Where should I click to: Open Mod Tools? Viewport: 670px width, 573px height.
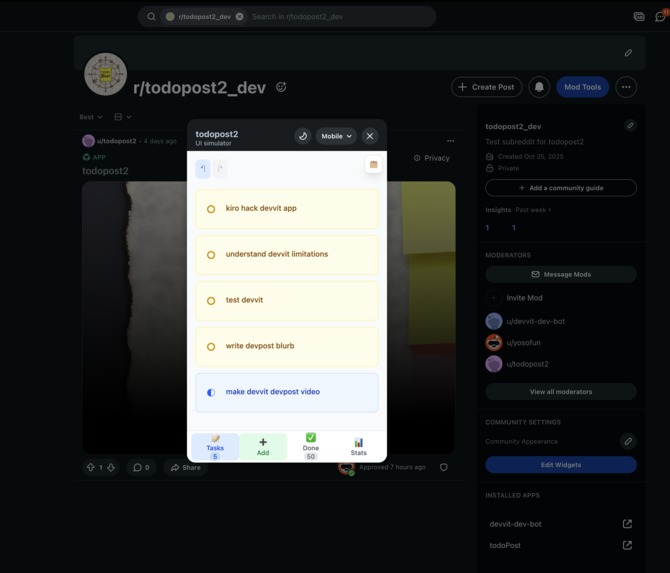pyautogui.click(x=582, y=87)
